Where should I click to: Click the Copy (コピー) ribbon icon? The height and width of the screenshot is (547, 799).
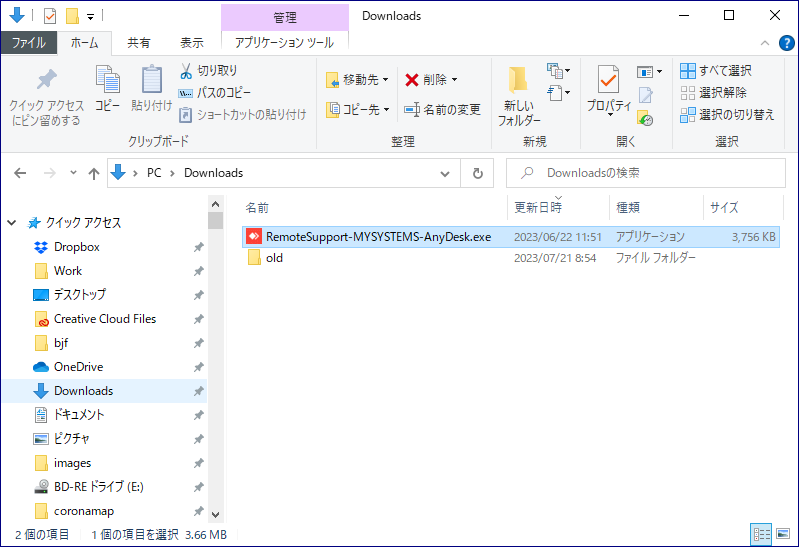[x=107, y=88]
